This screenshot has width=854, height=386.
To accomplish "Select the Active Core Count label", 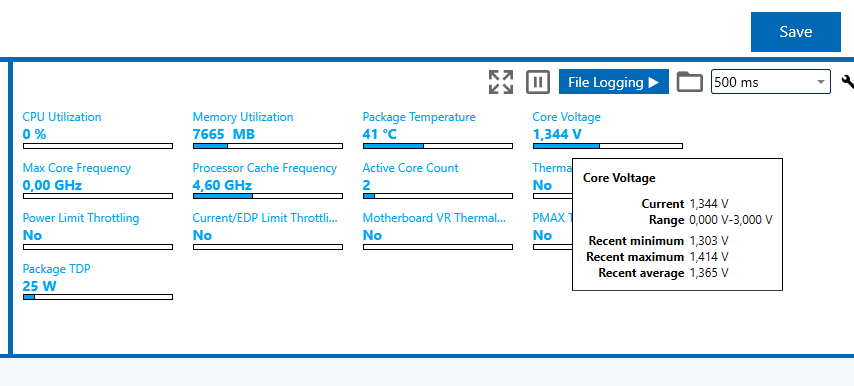I will tap(411, 168).
